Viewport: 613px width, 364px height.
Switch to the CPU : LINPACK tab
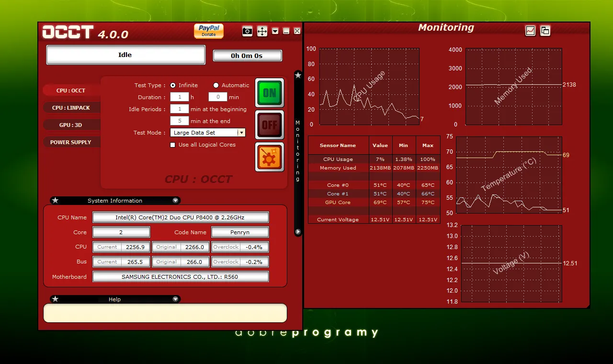(x=71, y=108)
